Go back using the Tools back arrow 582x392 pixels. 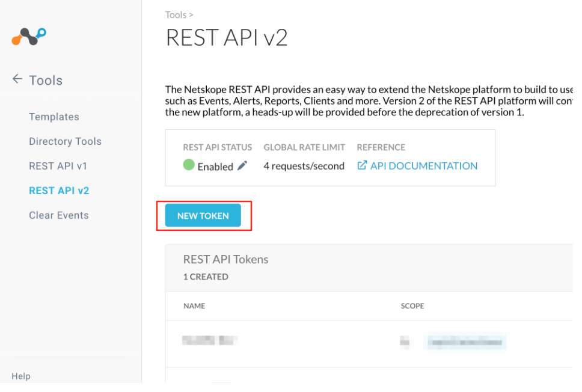click(x=17, y=79)
